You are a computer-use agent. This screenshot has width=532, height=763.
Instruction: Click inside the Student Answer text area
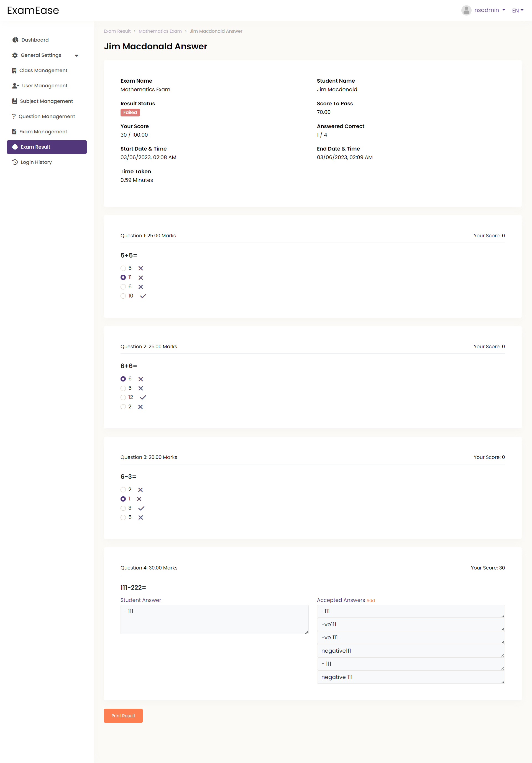(214, 619)
